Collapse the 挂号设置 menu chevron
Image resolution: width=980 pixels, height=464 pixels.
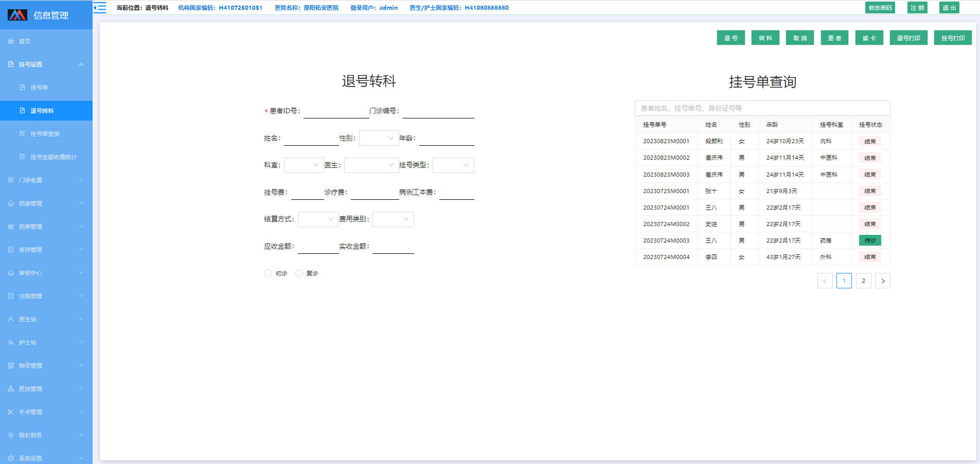(x=81, y=64)
